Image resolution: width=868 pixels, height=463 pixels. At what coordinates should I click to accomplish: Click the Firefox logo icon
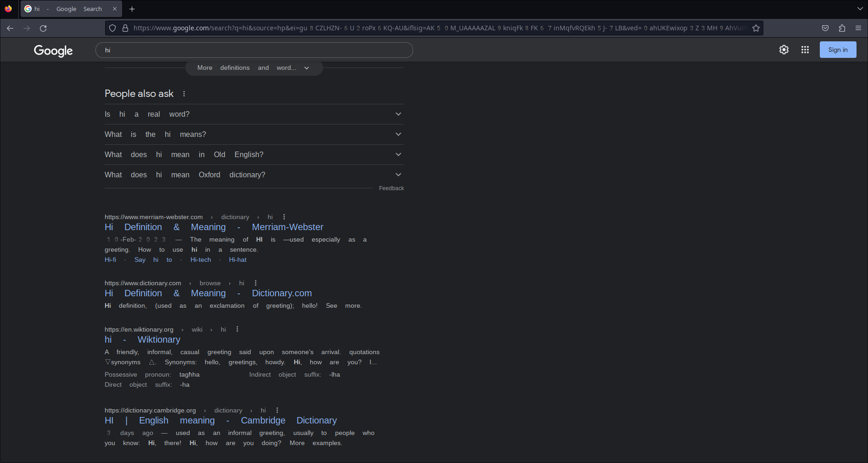[x=8, y=9]
